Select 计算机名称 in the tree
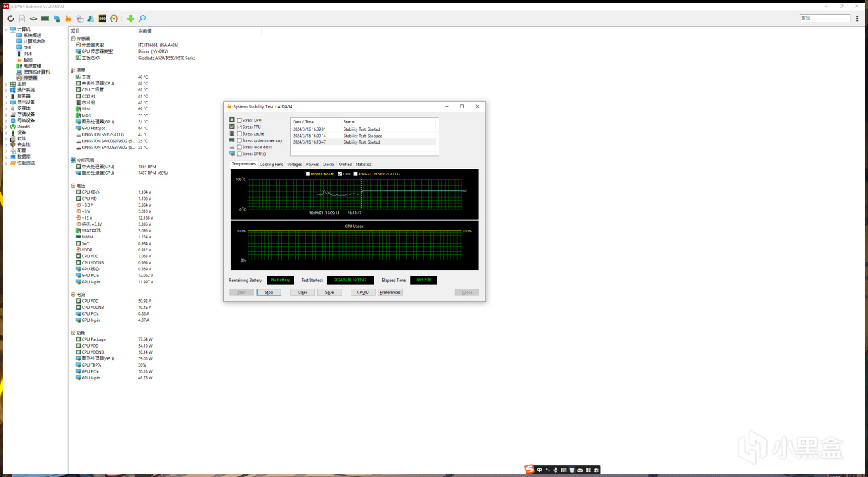868x477 pixels. pos(35,41)
